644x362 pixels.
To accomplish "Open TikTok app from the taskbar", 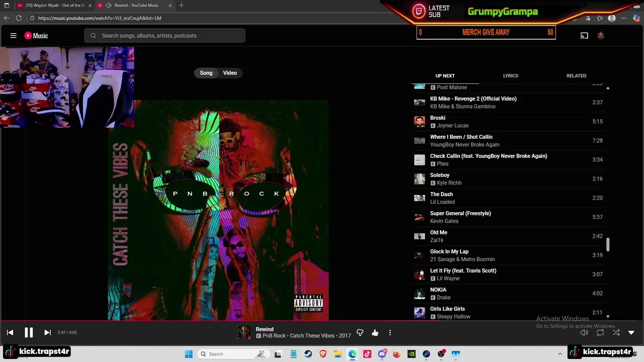I will tap(367, 354).
